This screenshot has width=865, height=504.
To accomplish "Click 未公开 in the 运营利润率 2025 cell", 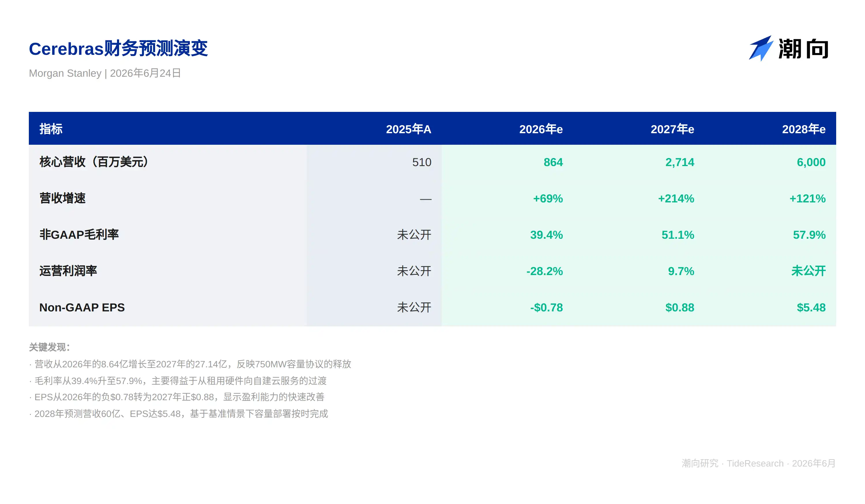I will 414,271.
